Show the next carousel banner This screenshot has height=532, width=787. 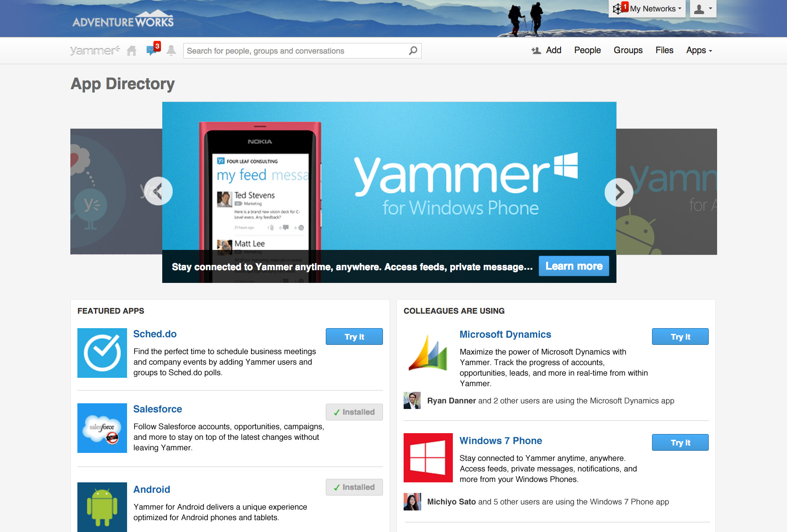pos(619,192)
